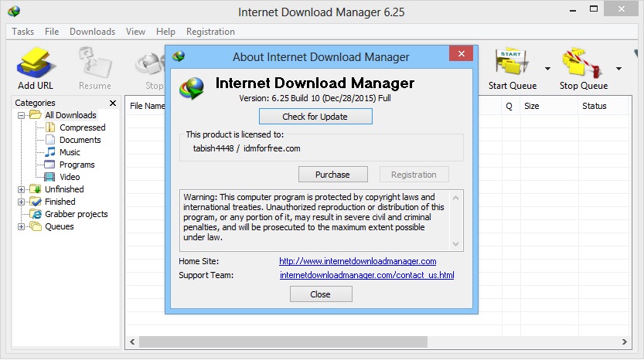Image resolution: width=644 pixels, height=360 pixels.
Task: Sort by the File Name column header
Action: [x=147, y=106]
